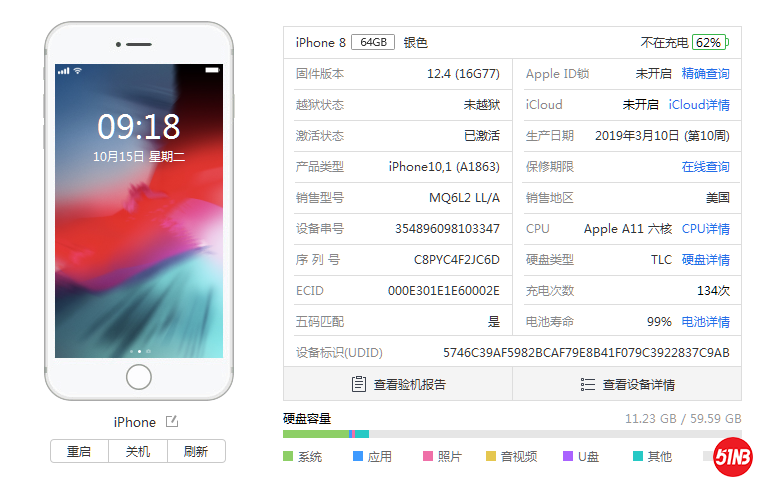763x487 pixels.
Task: Click the teal 其他 legend square
Action: (637, 456)
